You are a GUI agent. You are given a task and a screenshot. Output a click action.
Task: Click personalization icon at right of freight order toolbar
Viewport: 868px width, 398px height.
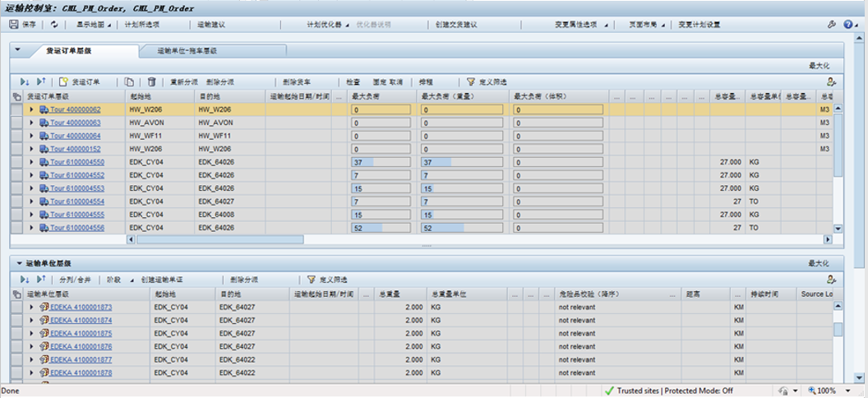point(832,82)
